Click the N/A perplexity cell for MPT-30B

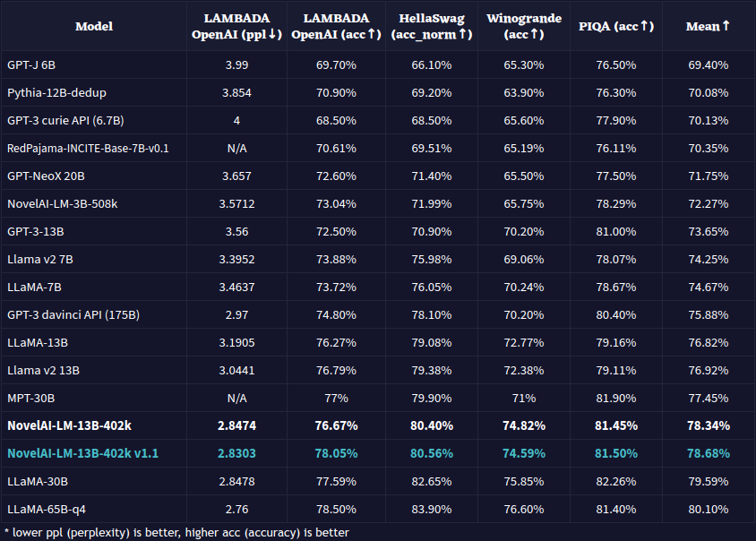tap(236, 399)
